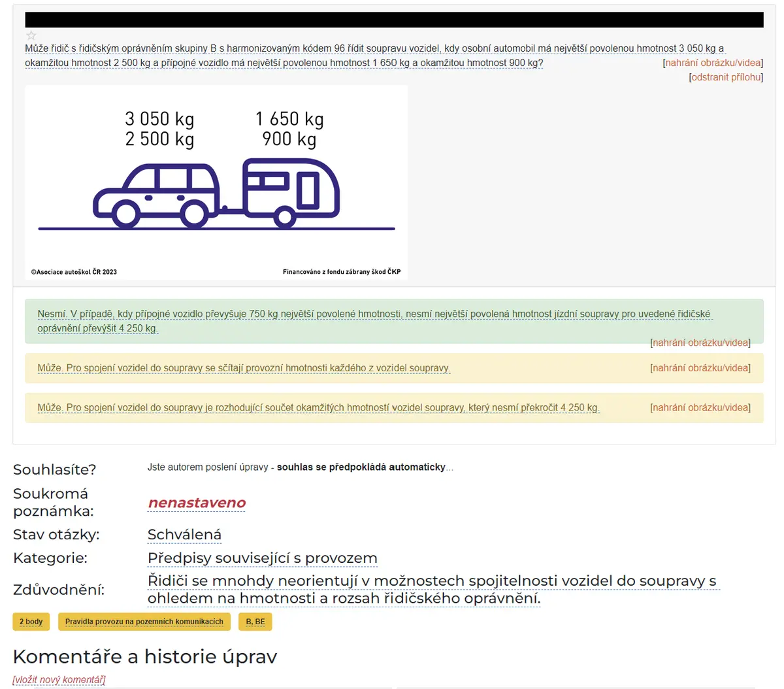Click the 'Kategorie:' label
This screenshot has width=784, height=689.
(50, 558)
